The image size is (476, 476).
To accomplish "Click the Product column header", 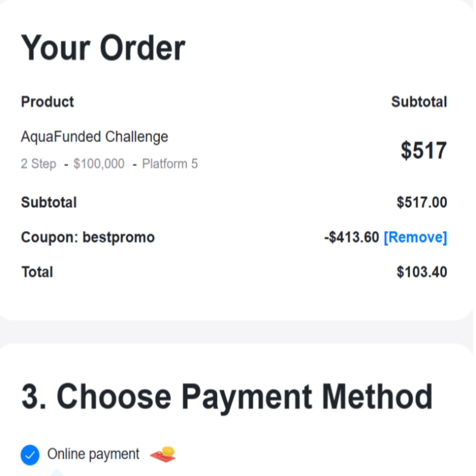I will click(48, 102).
